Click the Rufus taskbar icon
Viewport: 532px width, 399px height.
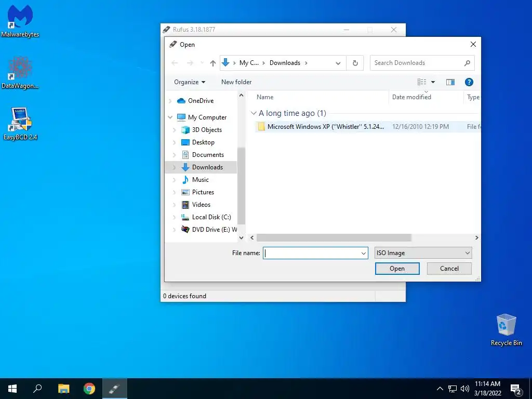tap(115, 389)
